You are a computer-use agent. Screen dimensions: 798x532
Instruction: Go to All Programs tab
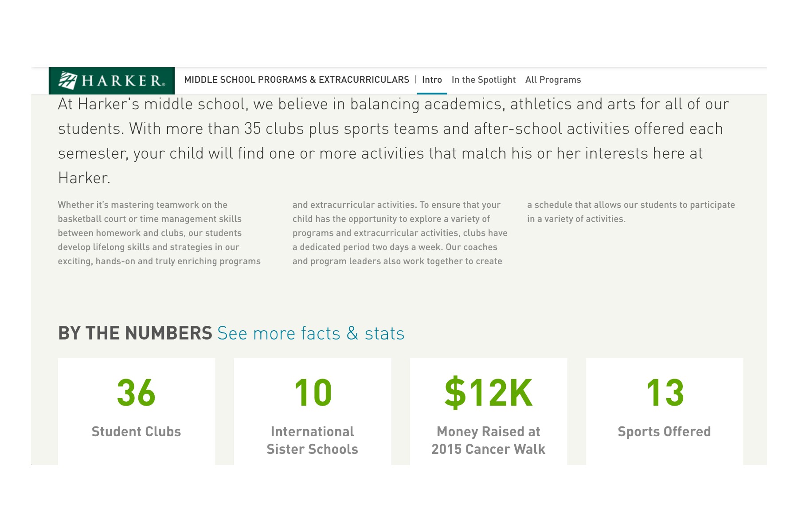pyautogui.click(x=553, y=80)
